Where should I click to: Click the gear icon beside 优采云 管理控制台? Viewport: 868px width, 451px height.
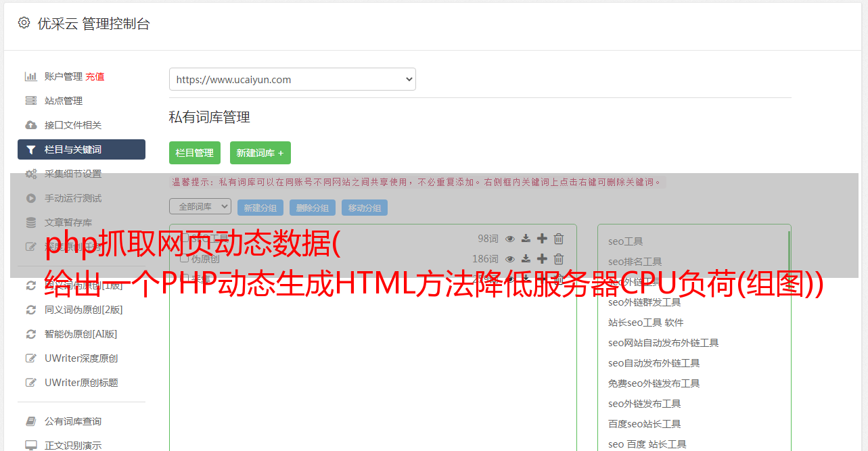(24, 23)
